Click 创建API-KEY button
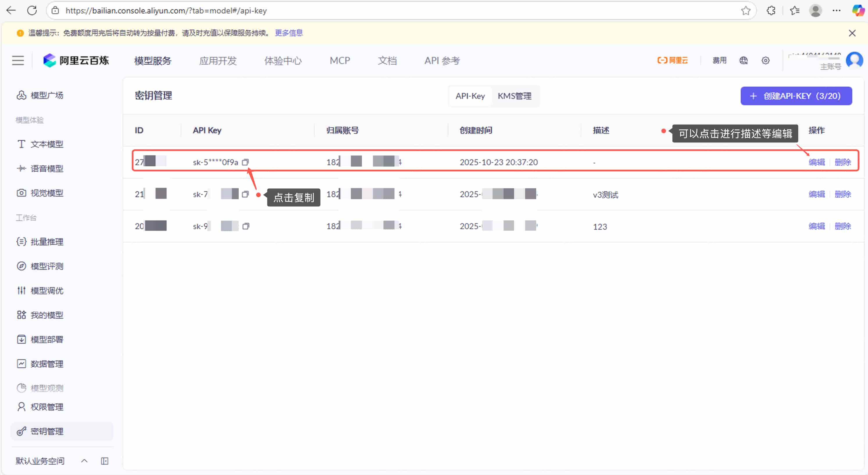868x475 pixels. click(796, 96)
